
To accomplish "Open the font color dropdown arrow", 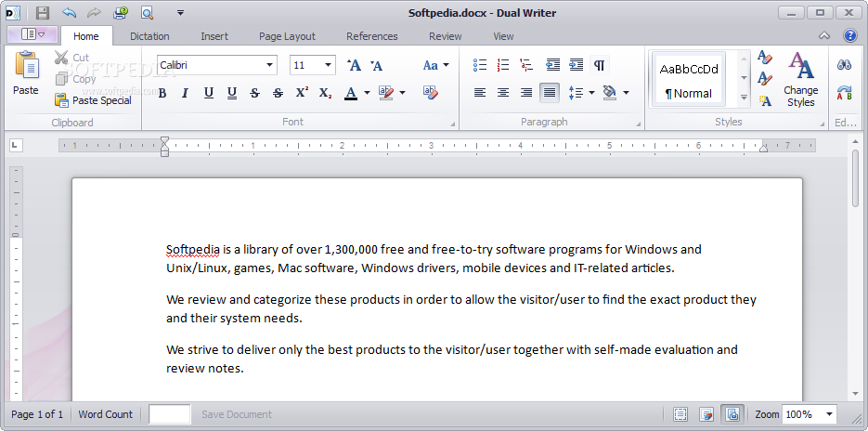I will (367, 93).
